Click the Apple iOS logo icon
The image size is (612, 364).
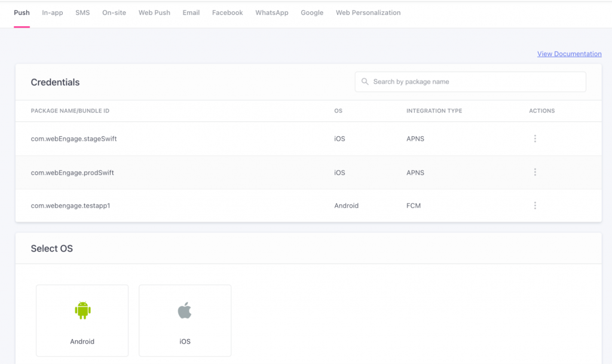click(x=185, y=310)
